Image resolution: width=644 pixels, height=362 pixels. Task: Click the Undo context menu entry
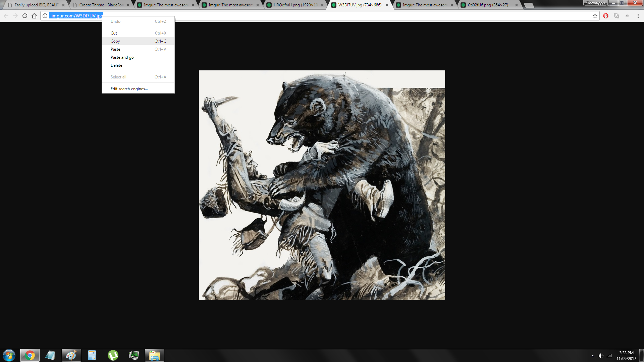[138, 21]
